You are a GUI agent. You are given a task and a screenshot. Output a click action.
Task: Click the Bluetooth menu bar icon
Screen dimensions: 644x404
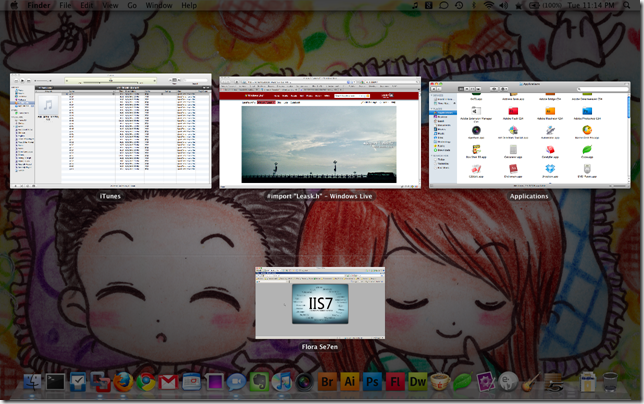pos(474,5)
